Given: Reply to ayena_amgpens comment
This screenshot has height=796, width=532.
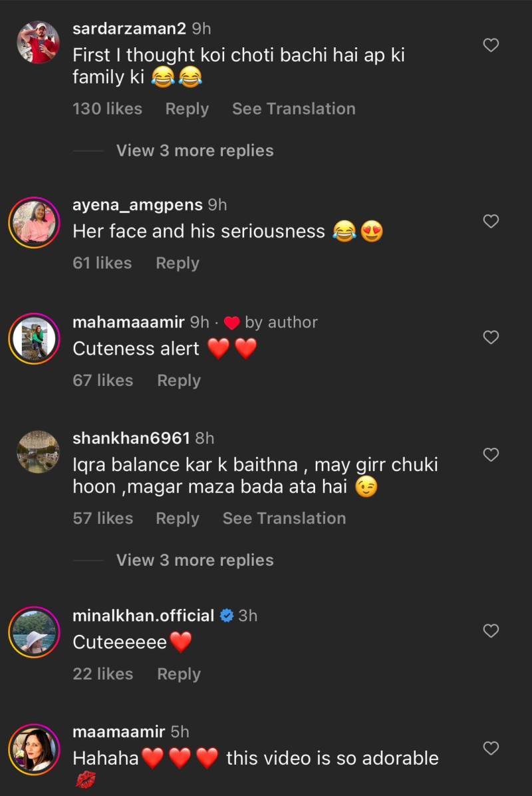Looking at the screenshot, I should (178, 264).
